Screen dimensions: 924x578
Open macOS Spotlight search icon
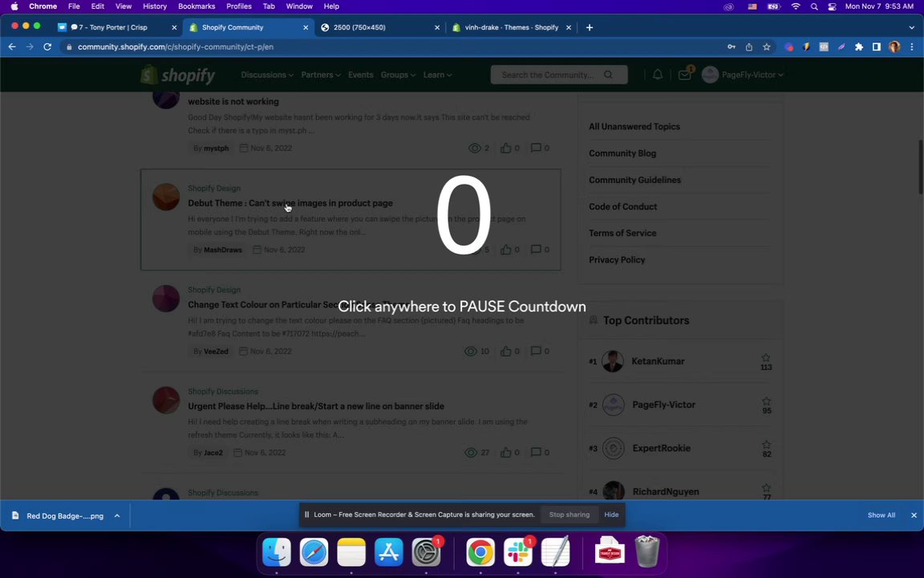click(x=814, y=6)
